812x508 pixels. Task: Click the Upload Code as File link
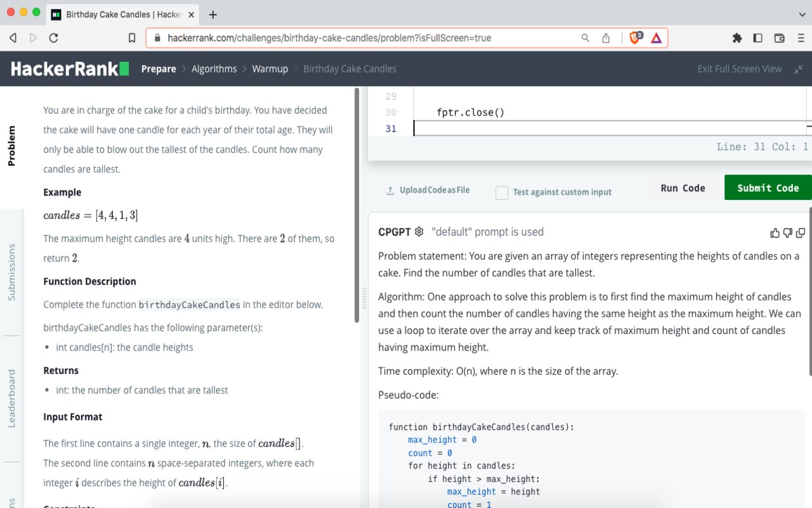click(x=428, y=190)
